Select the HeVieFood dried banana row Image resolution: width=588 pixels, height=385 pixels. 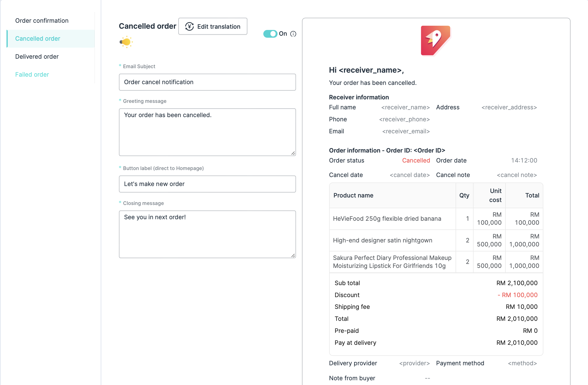click(387, 219)
